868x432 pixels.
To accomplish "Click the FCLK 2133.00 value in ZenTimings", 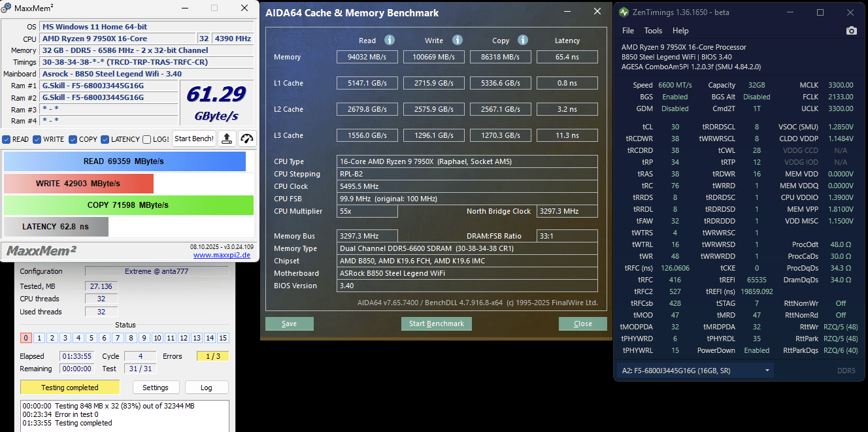I will tap(841, 97).
